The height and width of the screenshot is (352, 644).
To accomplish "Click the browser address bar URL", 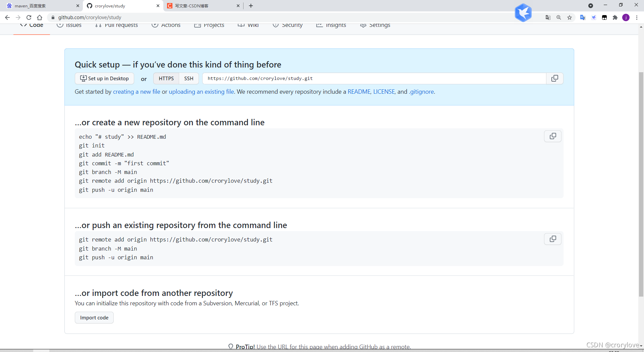I will (x=90, y=17).
